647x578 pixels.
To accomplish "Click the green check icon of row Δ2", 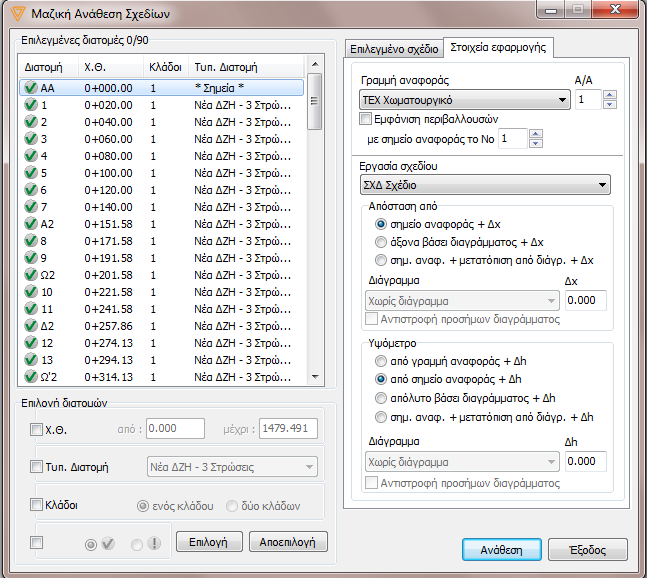I will pos(31,326).
